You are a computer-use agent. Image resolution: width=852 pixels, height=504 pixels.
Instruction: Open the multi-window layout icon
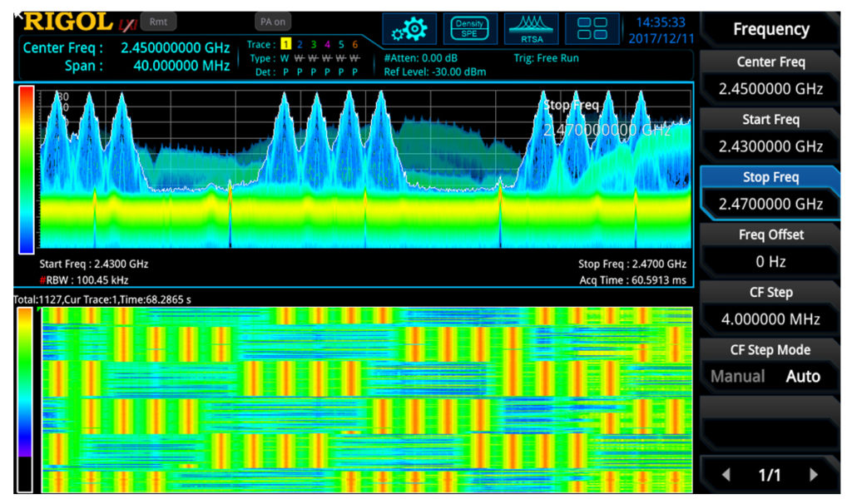[x=592, y=26]
